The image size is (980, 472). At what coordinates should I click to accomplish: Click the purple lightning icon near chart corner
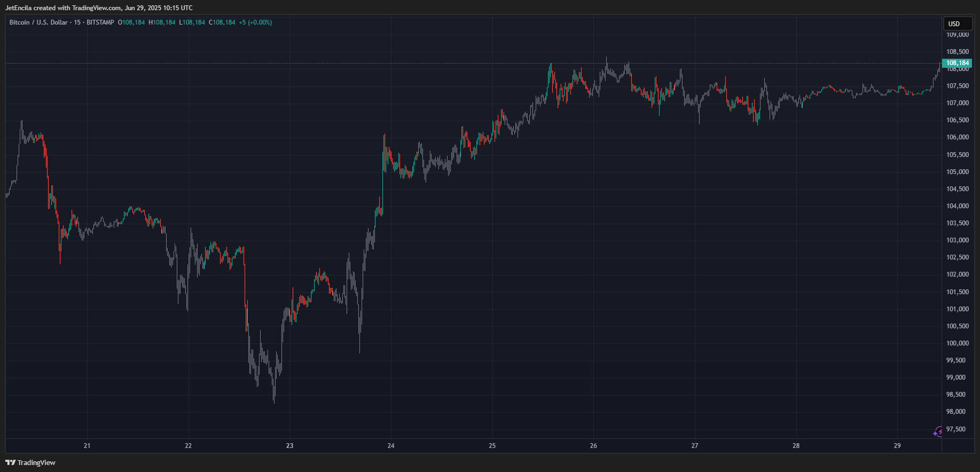pyautogui.click(x=938, y=432)
